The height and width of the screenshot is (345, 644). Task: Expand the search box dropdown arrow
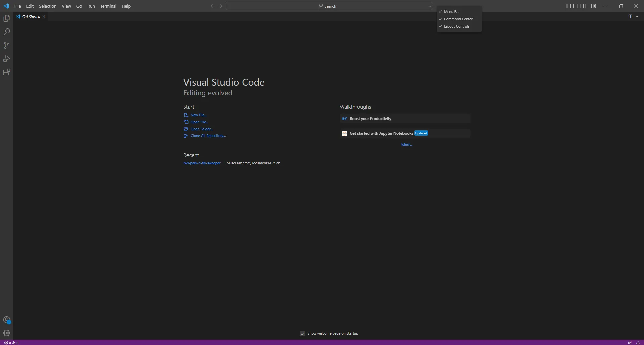point(430,6)
